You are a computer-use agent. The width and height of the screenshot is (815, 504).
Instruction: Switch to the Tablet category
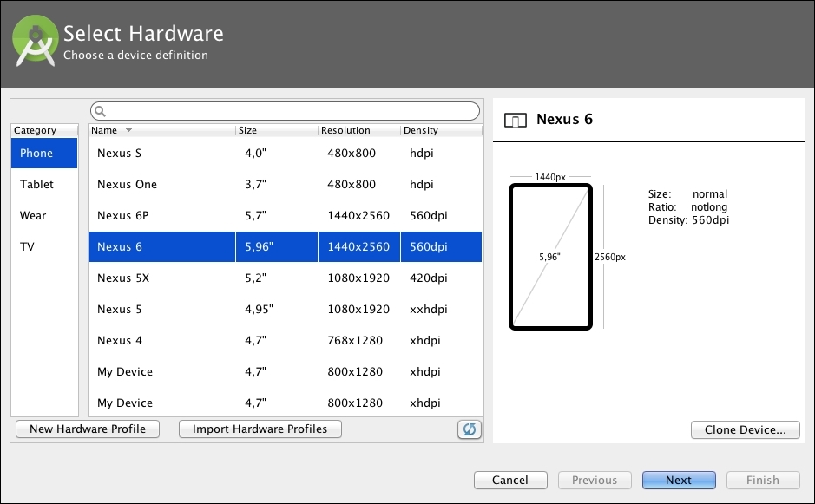pos(44,185)
